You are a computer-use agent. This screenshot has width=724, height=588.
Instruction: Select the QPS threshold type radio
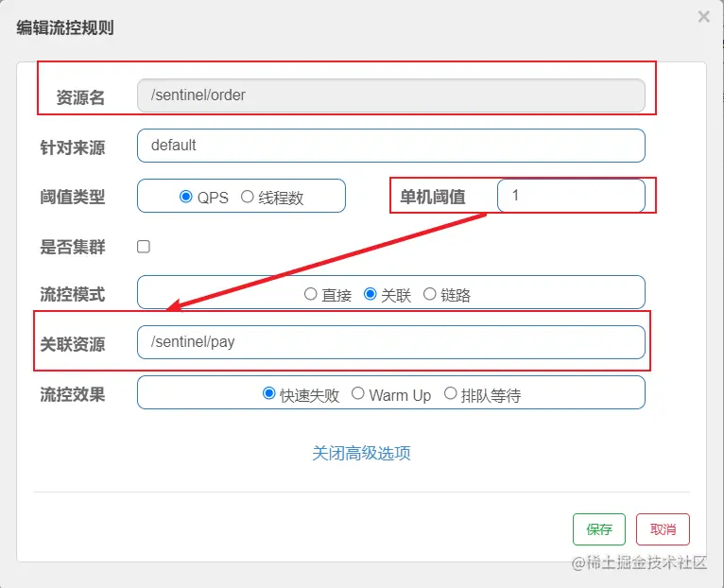pyautogui.click(x=185, y=197)
